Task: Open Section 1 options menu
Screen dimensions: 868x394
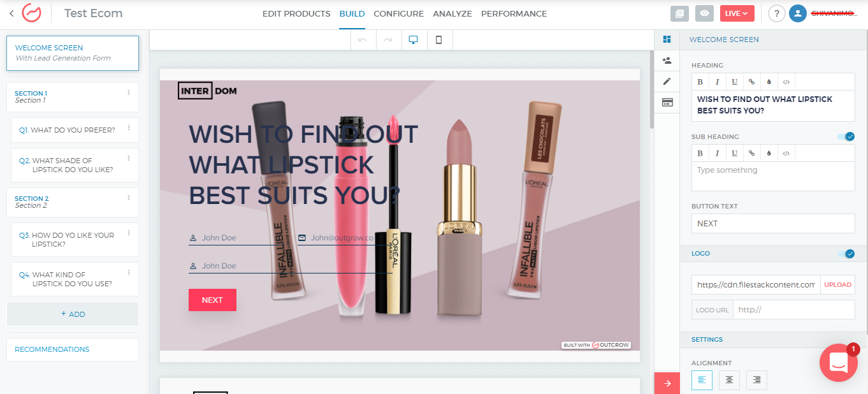Action: pyautogui.click(x=129, y=93)
